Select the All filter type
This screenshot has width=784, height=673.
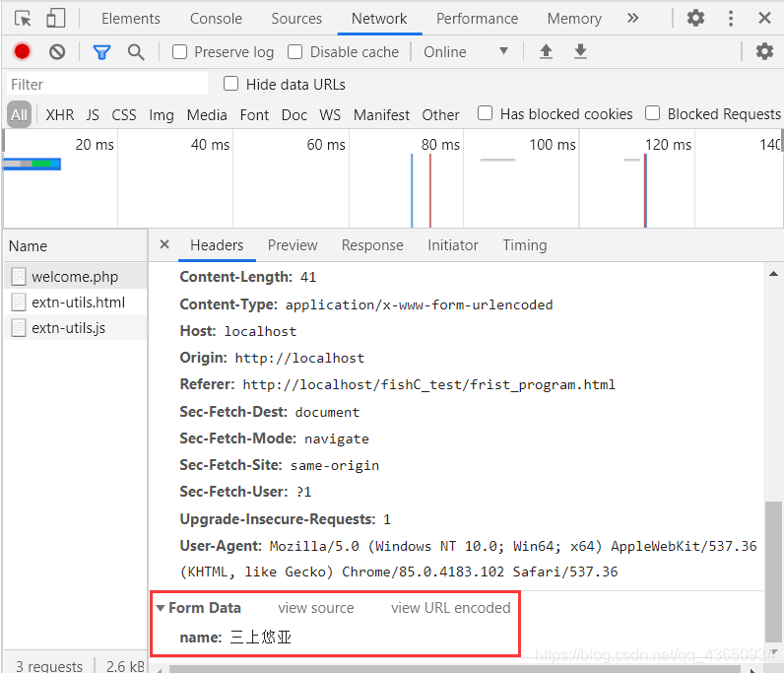19,114
